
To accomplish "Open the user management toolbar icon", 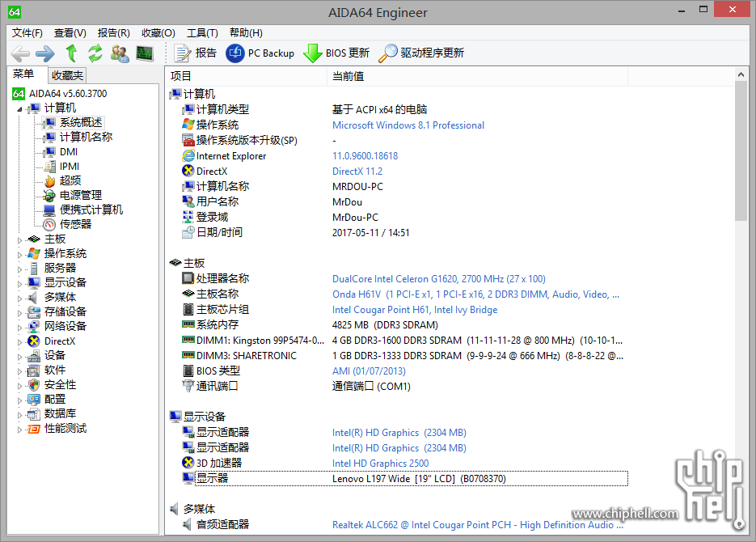I will [120, 53].
